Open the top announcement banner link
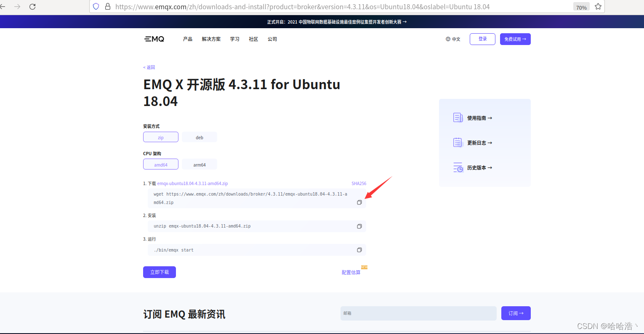 (337, 22)
